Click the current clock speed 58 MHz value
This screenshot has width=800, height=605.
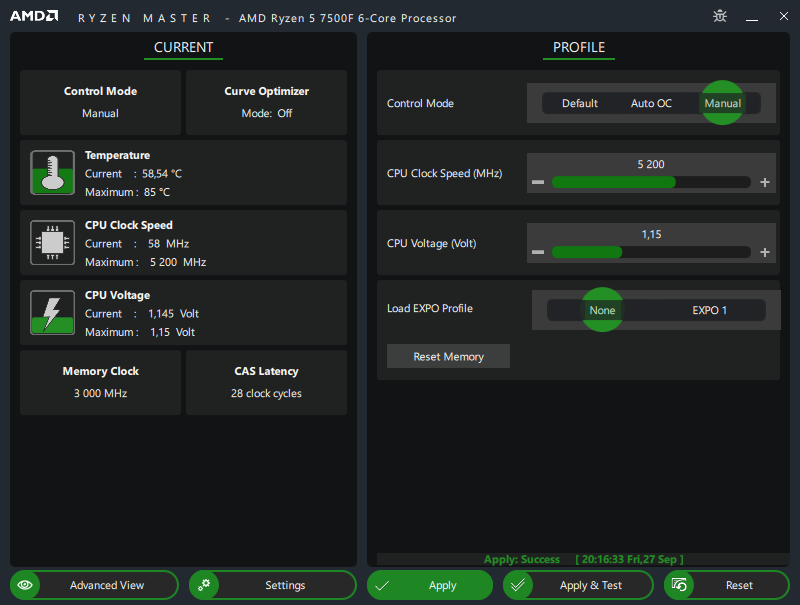pos(168,244)
